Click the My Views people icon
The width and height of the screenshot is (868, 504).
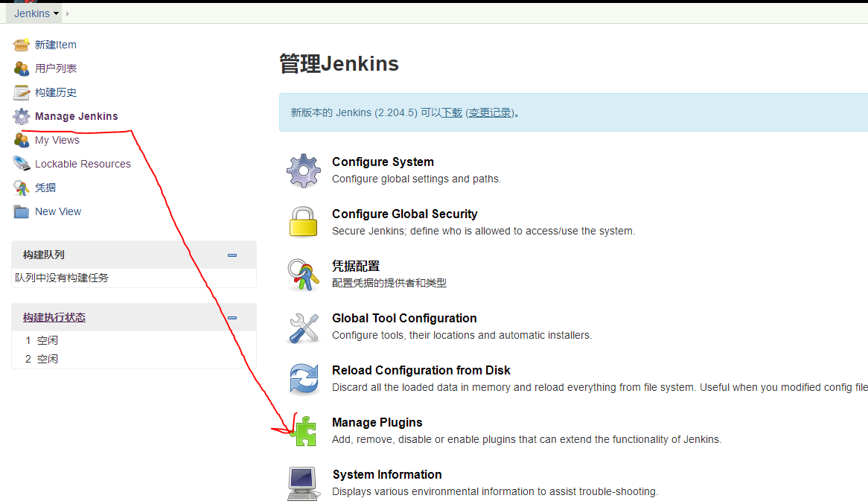click(x=21, y=140)
